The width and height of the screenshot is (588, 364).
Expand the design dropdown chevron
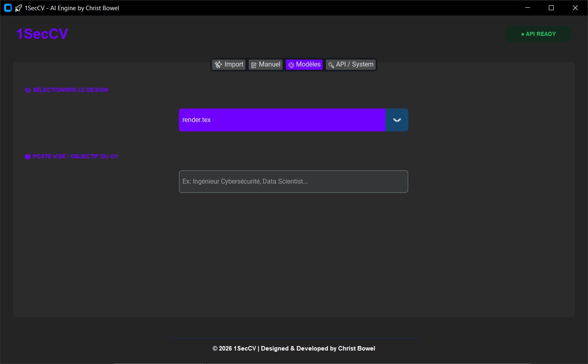point(397,120)
